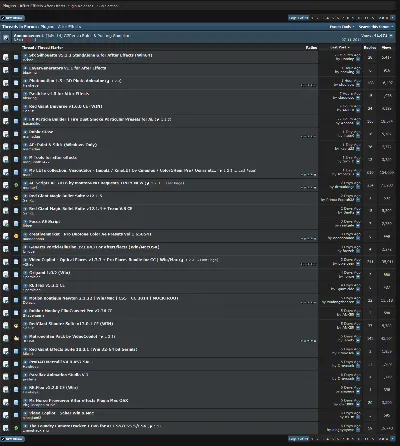Sort threads by the Last Post column header
The image size is (400, 446).
(339, 48)
